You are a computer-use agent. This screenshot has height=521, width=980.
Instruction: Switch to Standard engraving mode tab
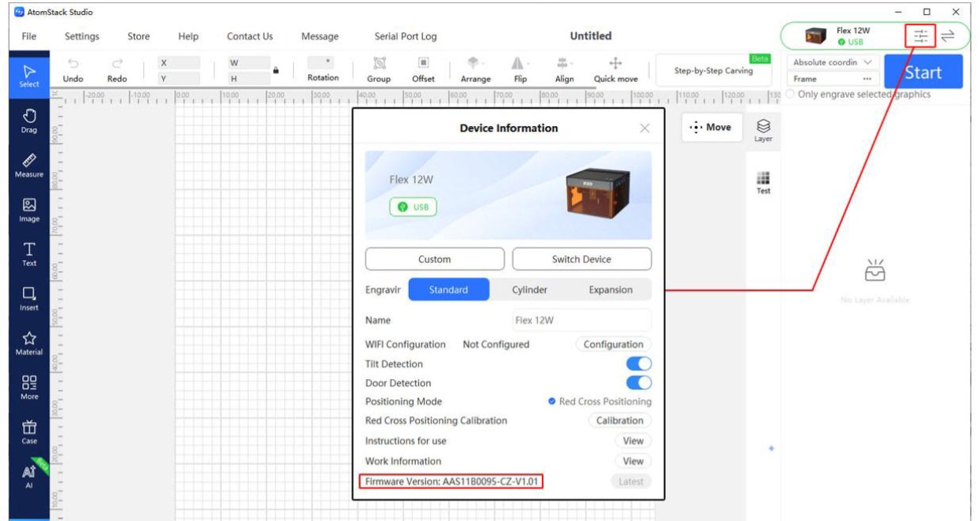pos(448,290)
